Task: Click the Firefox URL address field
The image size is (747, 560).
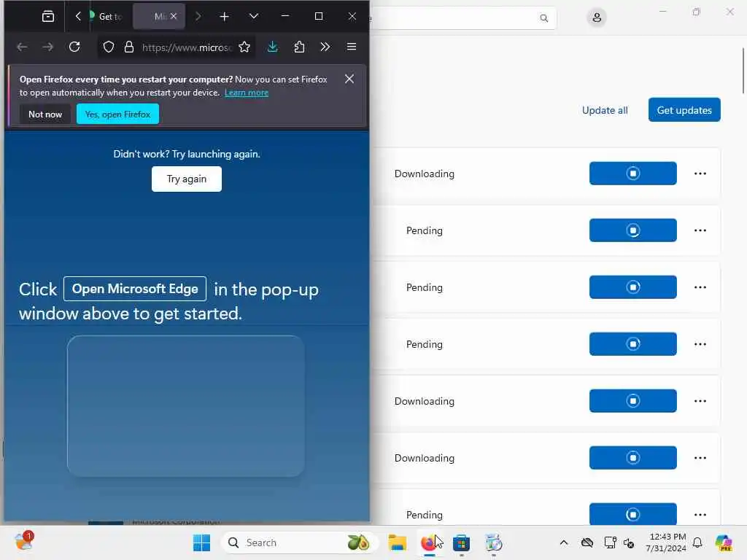Action: coord(187,47)
